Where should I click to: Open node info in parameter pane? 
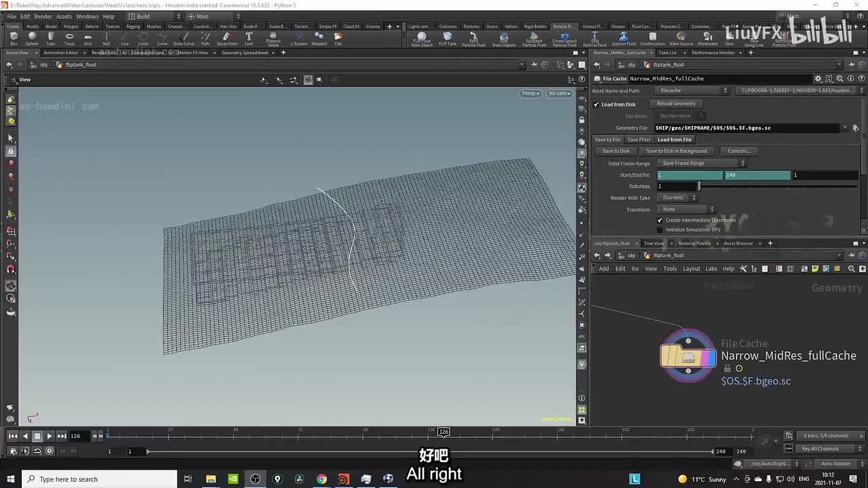[x=850, y=79]
